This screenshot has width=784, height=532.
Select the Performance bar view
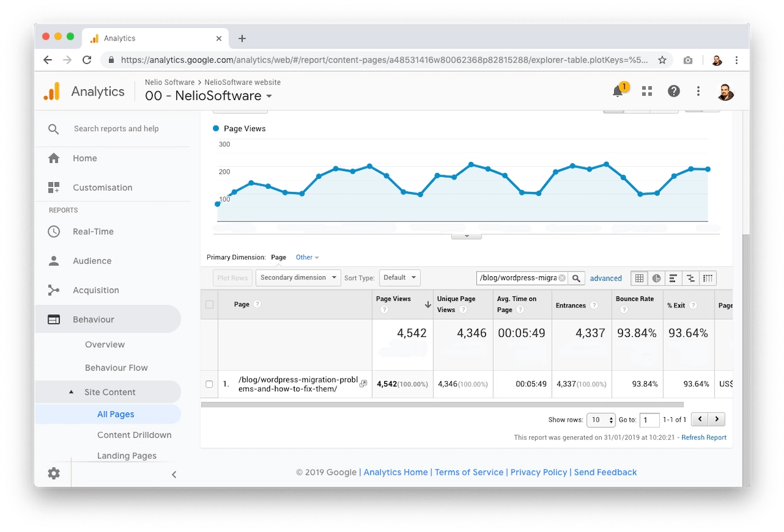point(673,278)
